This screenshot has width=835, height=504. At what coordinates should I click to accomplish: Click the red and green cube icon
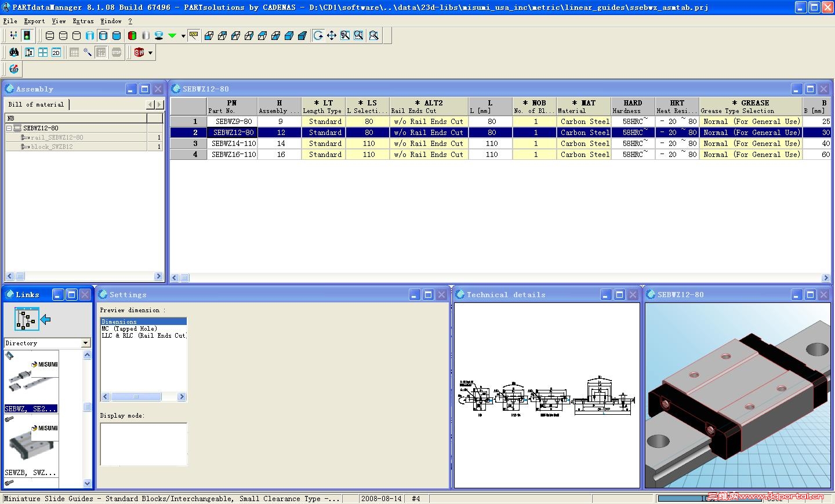[132, 35]
